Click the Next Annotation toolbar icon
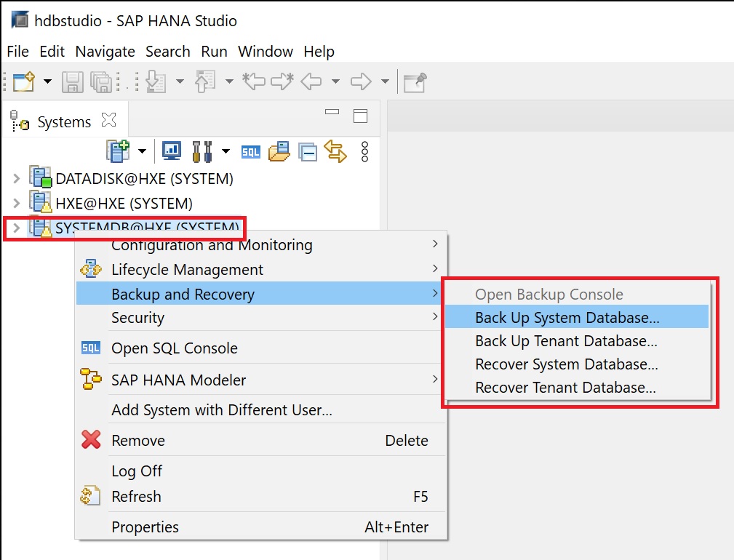734x560 pixels. click(x=156, y=82)
